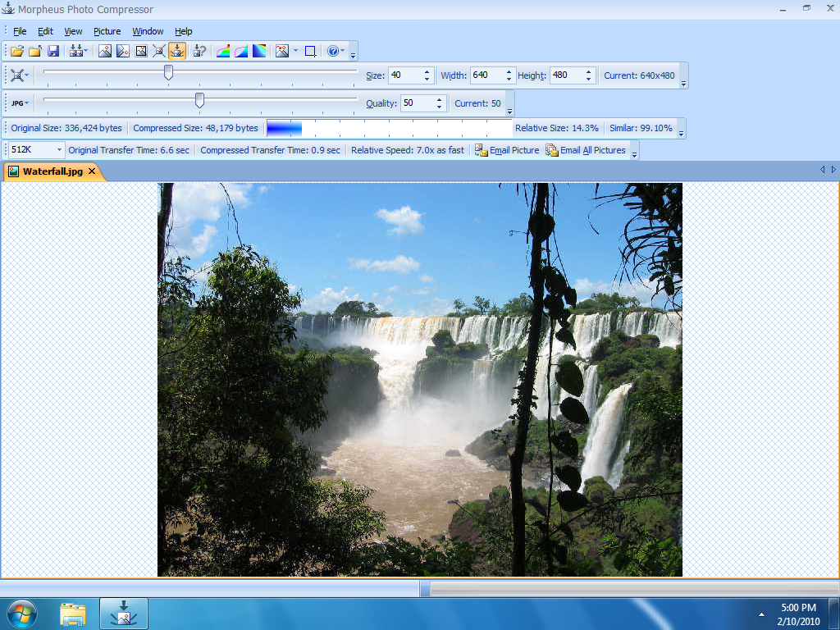Select the crop rectangle tool
840x630 pixels.
tap(310, 51)
